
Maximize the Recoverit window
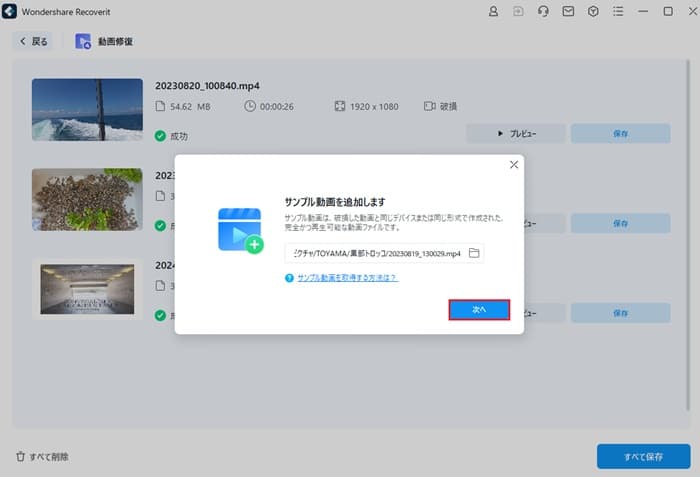point(668,11)
